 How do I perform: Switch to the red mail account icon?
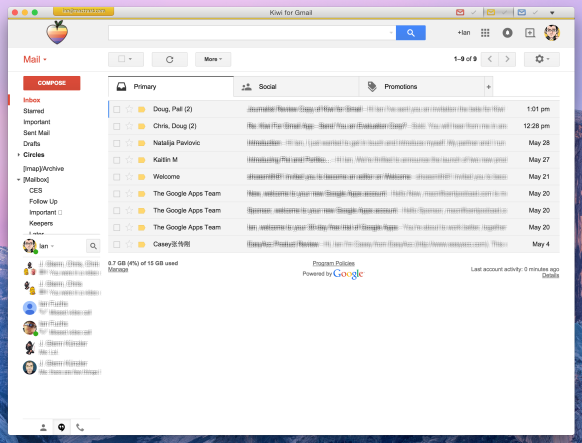(x=460, y=12)
